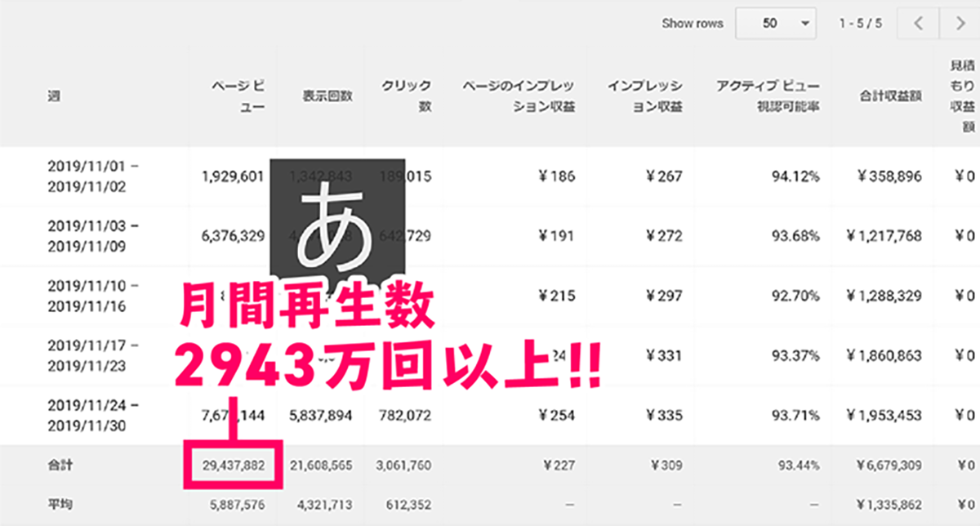Select the 2019/11/17 – 2019/11/23 week row
The width and height of the screenshot is (980, 526).
92,355
